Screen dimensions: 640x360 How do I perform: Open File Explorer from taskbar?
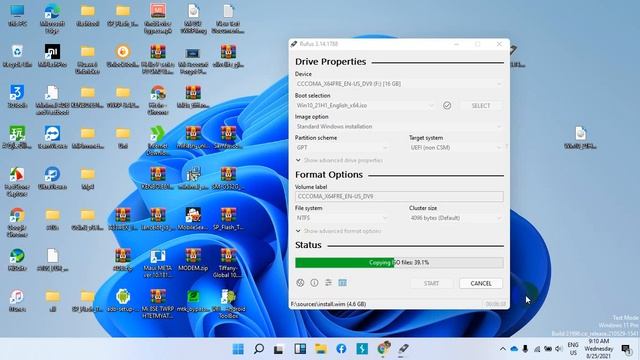(x=321, y=349)
